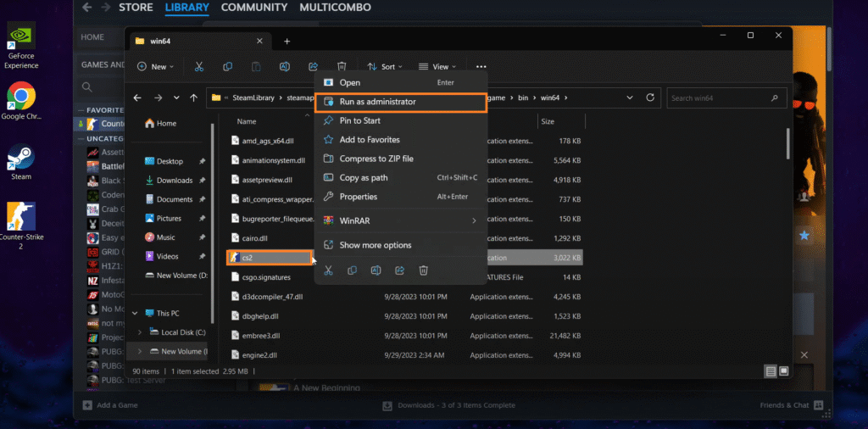Click the SteamLibrary breadcrumb segment
868x429 pixels.
click(253, 98)
